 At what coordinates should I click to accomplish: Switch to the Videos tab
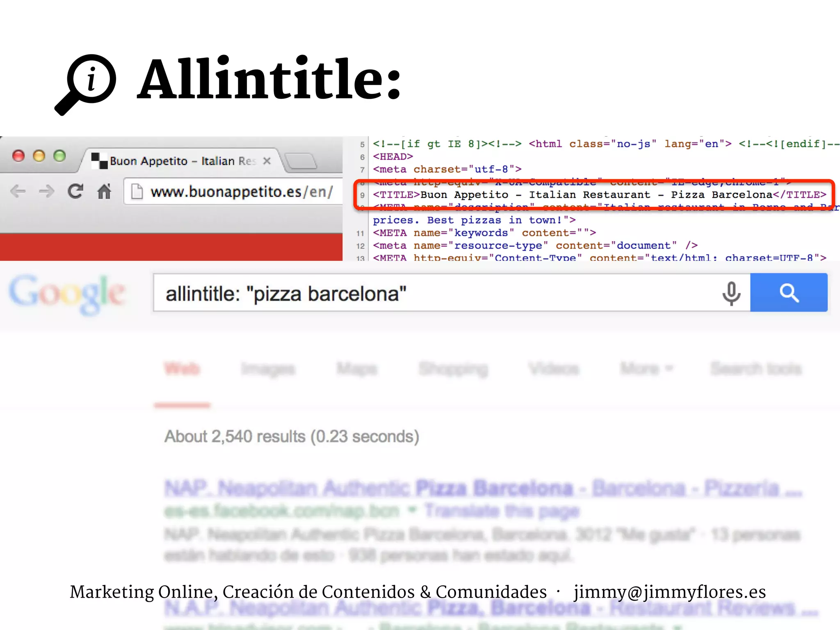(x=554, y=369)
